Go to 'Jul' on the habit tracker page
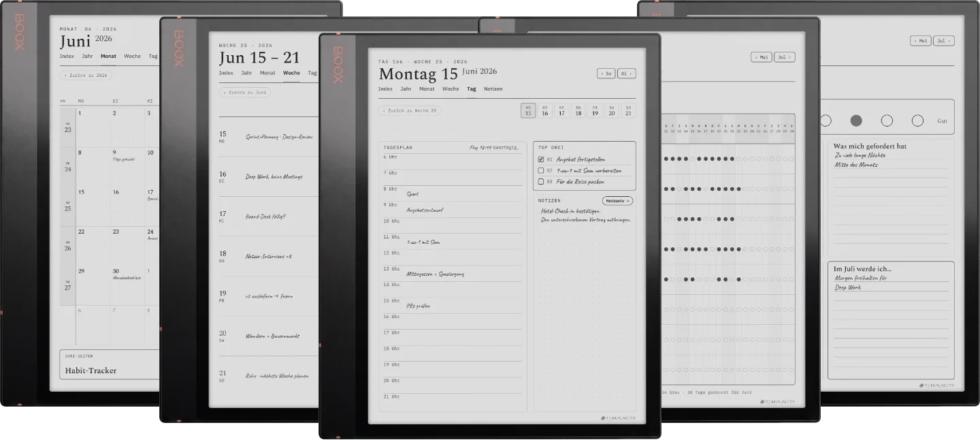Viewport: 980px width, 440px height. [784, 58]
